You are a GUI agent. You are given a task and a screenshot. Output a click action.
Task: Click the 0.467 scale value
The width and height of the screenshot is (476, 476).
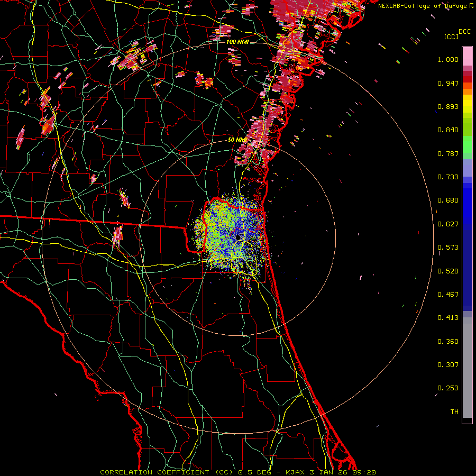448,295
